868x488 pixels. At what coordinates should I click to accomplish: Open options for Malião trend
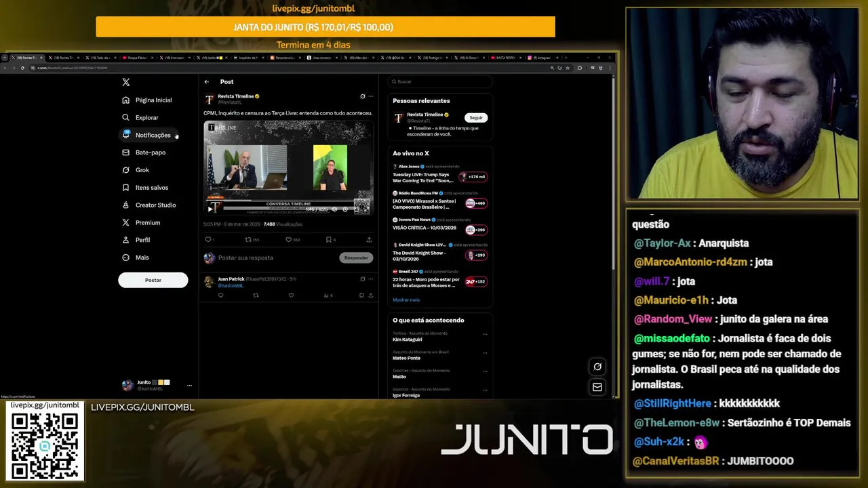click(x=485, y=371)
